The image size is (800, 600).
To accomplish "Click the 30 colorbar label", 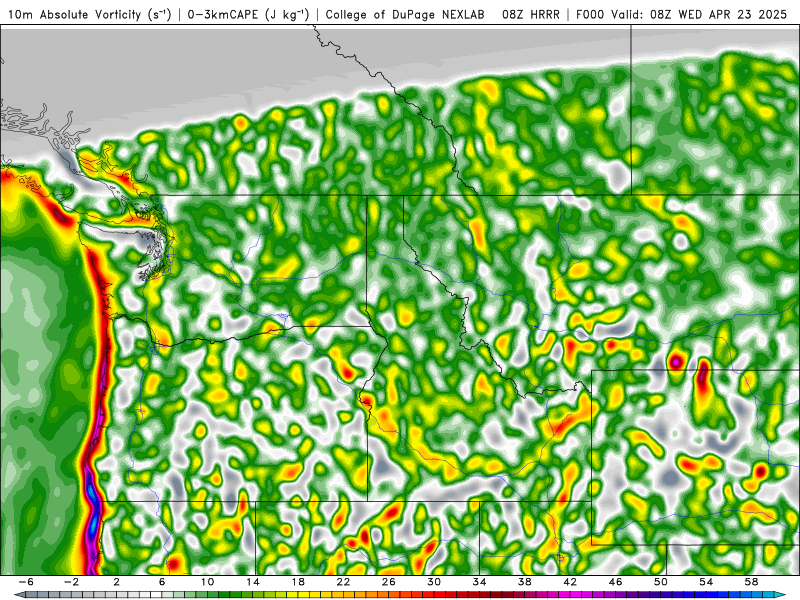I will [434, 582].
